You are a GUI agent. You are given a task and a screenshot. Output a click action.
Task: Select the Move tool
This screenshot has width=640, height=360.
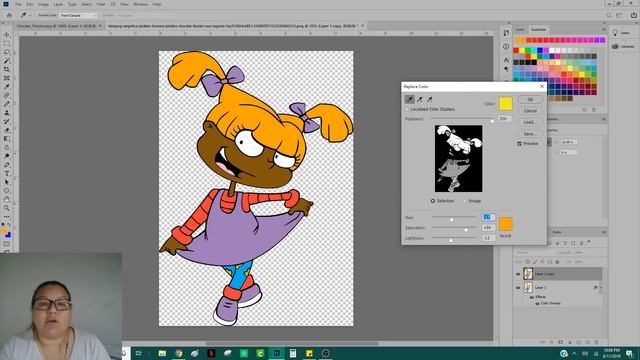click(x=7, y=35)
